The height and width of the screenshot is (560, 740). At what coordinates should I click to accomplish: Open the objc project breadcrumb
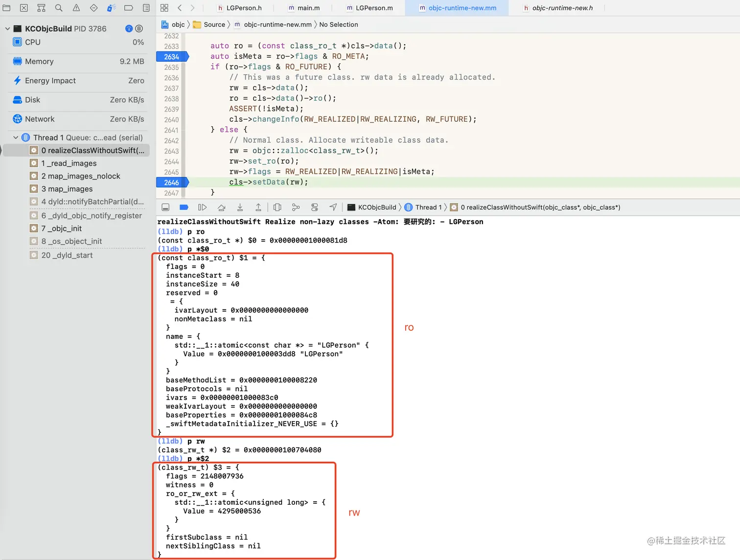point(173,24)
